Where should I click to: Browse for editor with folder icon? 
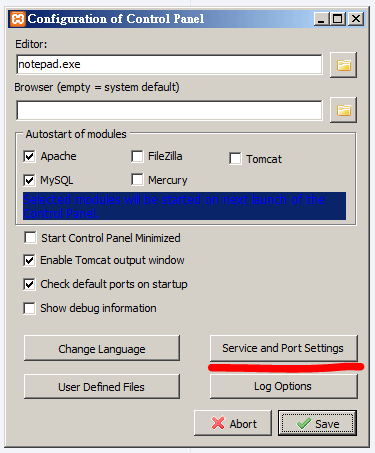[343, 65]
